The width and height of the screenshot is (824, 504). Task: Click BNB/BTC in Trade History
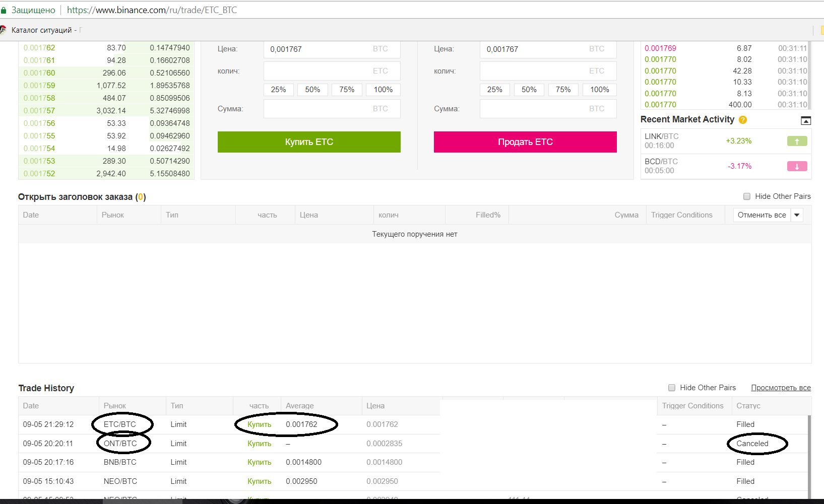pos(120,462)
